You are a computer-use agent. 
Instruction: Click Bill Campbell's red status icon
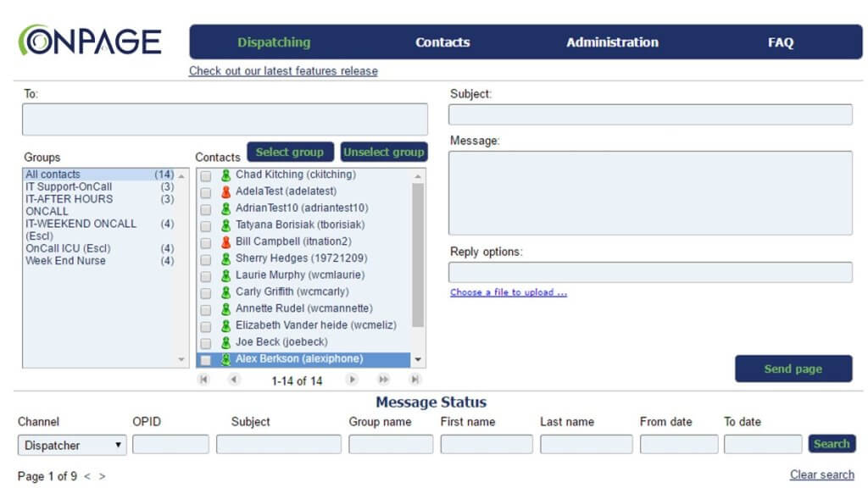[225, 242]
